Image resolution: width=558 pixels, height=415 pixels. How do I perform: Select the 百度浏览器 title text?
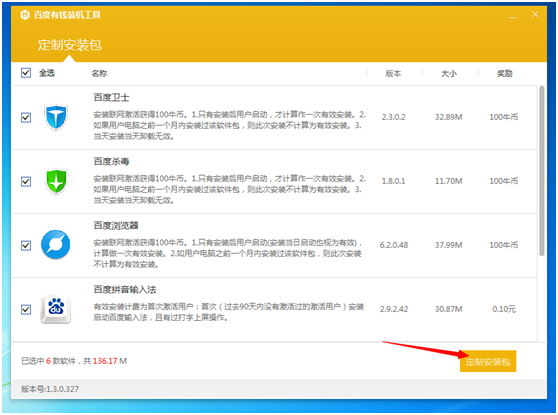coord(116,226)
